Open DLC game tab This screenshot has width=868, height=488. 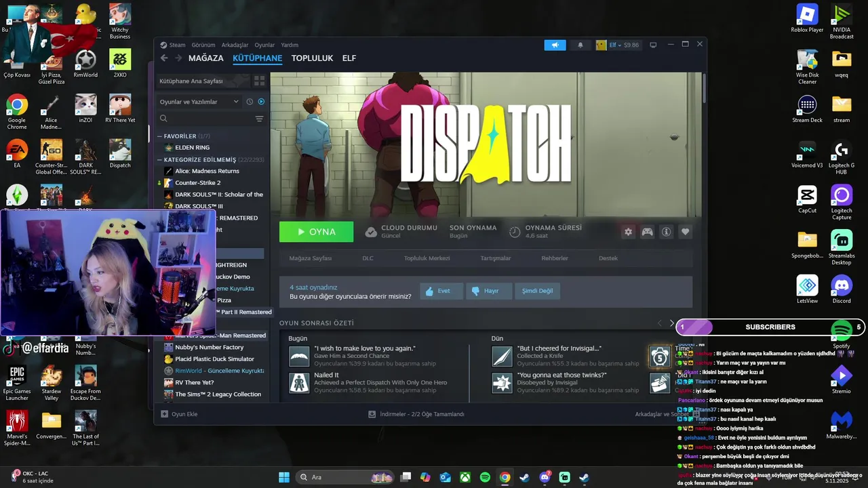point(368,258)
